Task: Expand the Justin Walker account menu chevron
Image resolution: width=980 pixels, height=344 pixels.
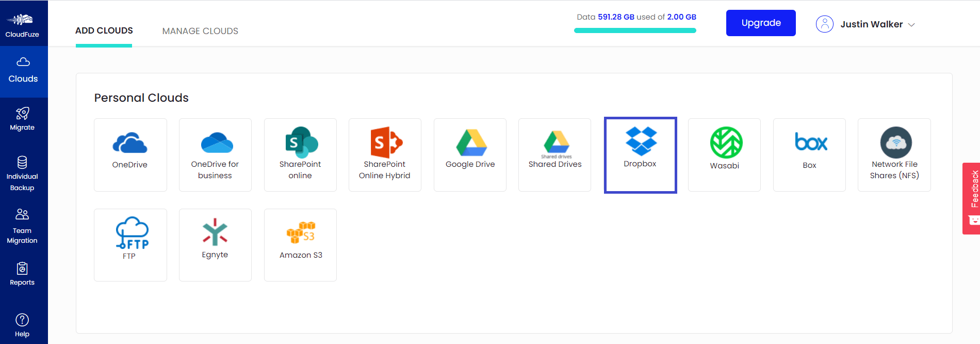Action: [911, 25]
